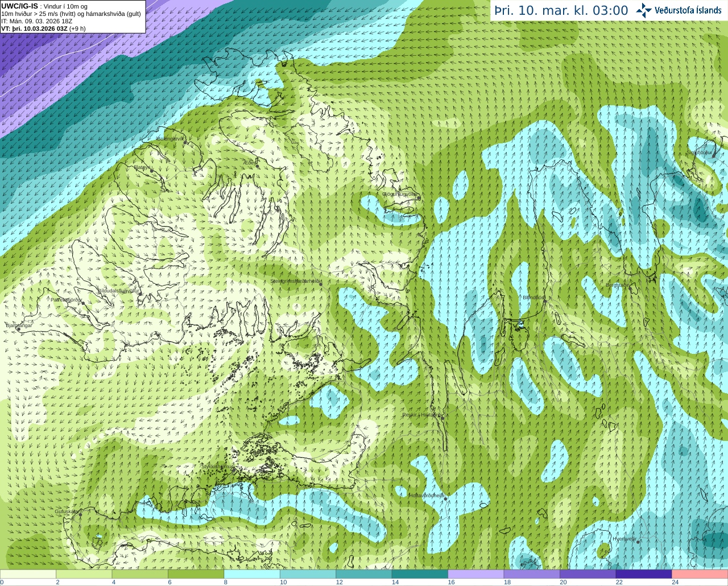Click the legend scale number 12
Screen dimensions: 728x586
[x=339, y=583]
